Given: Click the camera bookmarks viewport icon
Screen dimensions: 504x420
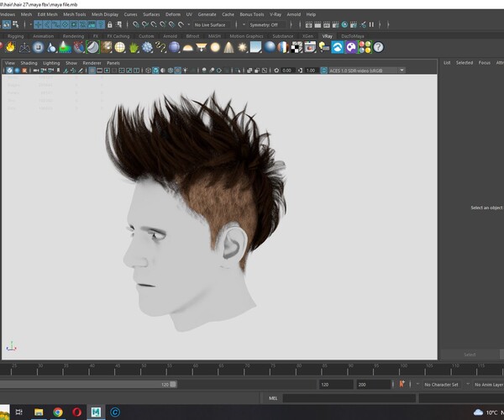Looking at the screenshot, I should tap(58, 70).
